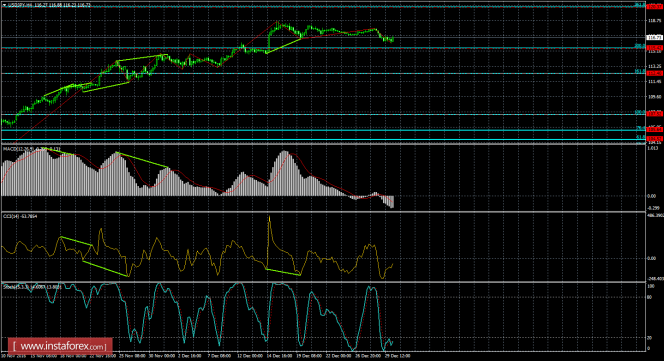This screenshot has height=361, width=664.
Task: Click the red 104.52 price level tag
Action: coord(654,139)
